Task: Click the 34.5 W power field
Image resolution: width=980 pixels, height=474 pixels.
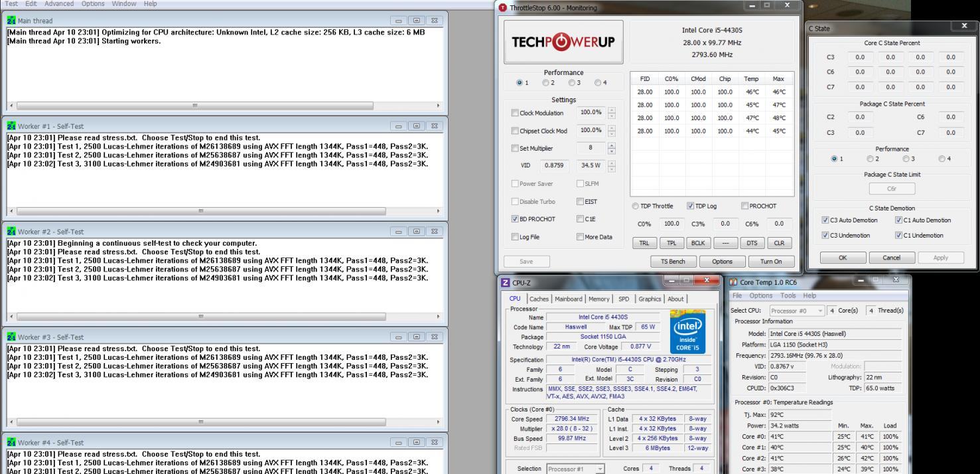Action: [x=590, y=165]
